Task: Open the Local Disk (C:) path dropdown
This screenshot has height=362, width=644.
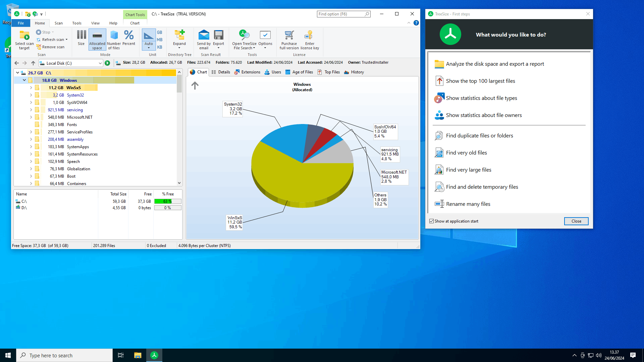Action: click(100, 63)
